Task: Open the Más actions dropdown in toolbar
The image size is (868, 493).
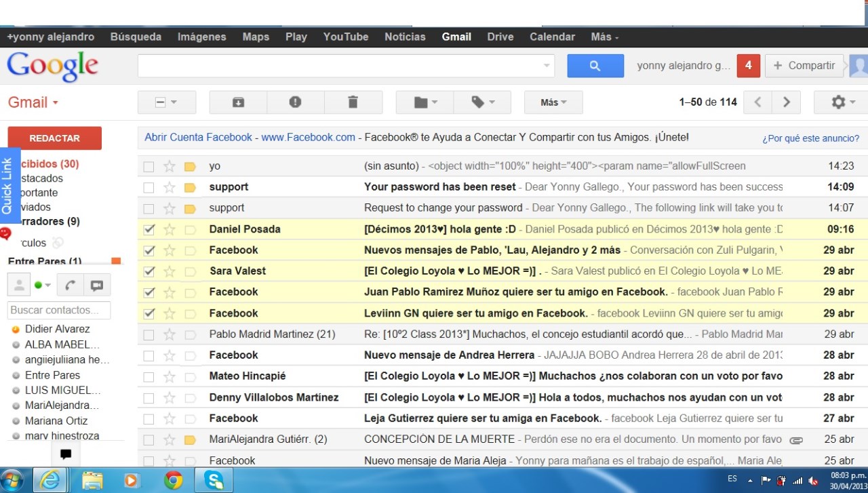Action: coord(553,102)
